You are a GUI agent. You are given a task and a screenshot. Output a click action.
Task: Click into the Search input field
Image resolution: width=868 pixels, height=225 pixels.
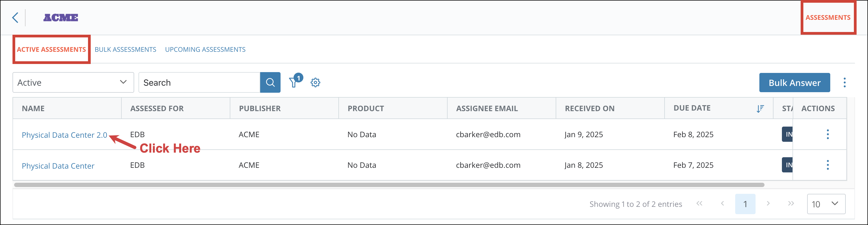pos(199,82)
